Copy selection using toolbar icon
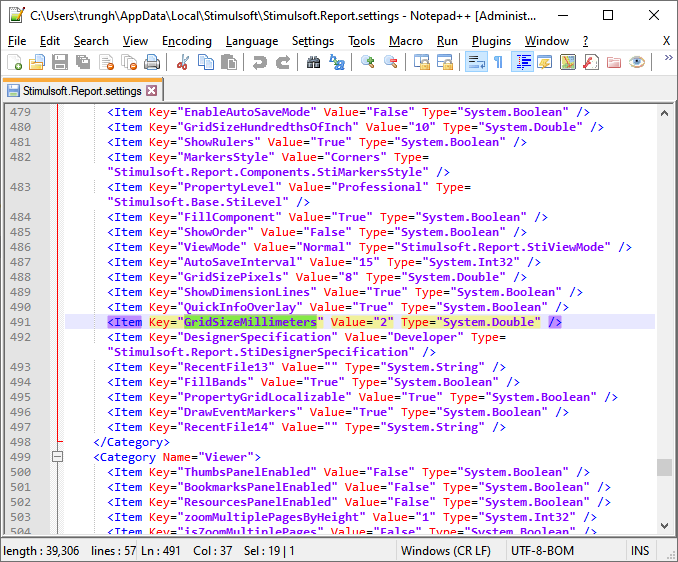678x562 pixels. (x=205, y=62)
